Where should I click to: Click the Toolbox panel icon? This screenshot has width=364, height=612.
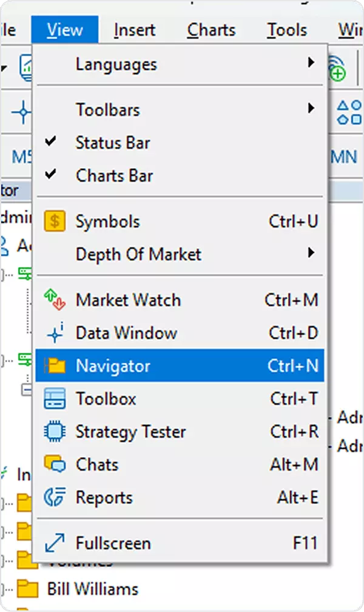point(55,399)
